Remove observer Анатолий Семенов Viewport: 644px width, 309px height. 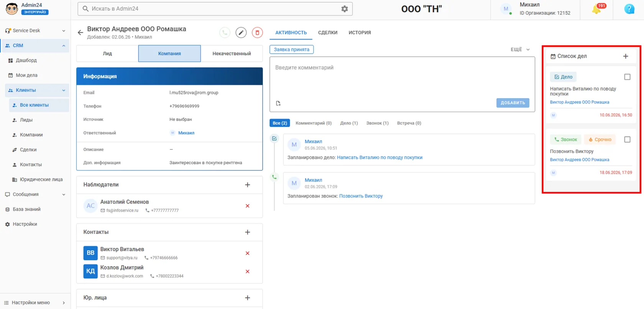[x=248, y=206]
